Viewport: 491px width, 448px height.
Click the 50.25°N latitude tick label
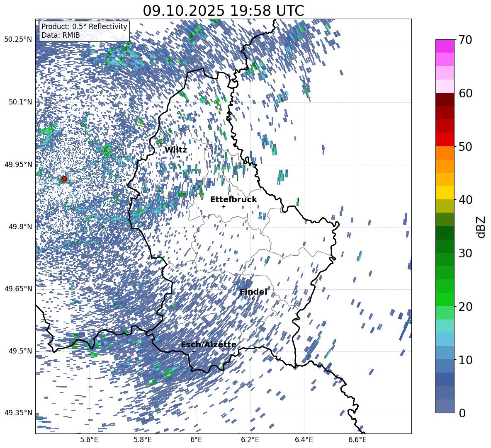click(18, 40)
